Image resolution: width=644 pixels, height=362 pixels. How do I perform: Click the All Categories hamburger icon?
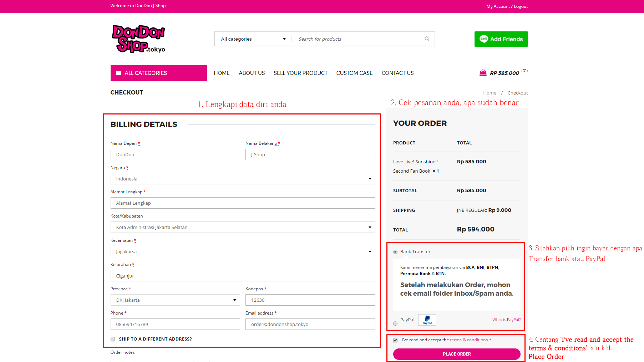click(x=118, y=73)
